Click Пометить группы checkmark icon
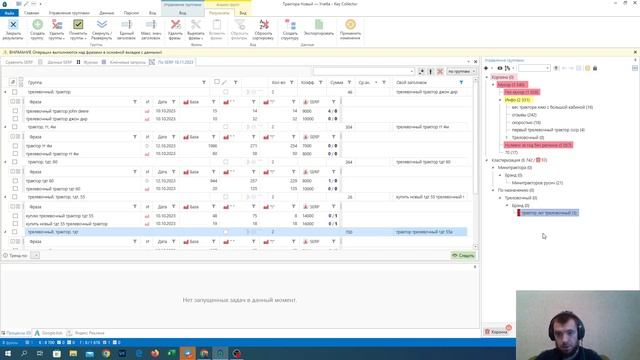Image resolution: width=640 pixels, height=360 pixels. 78,25
